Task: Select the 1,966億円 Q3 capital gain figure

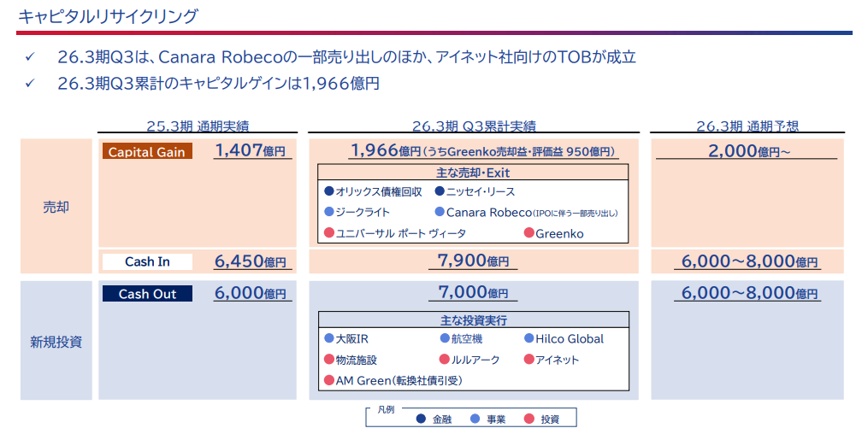Action: click(x=385, y=150)
